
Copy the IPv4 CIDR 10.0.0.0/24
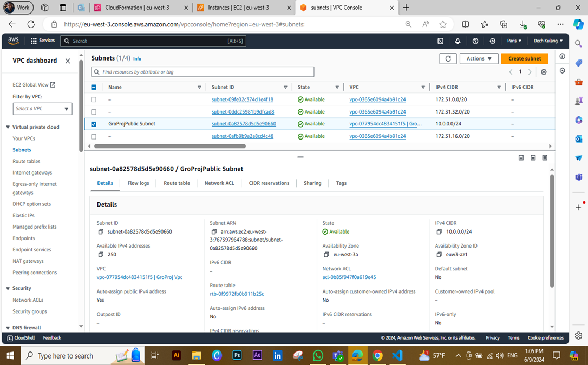tap(439, 232)
